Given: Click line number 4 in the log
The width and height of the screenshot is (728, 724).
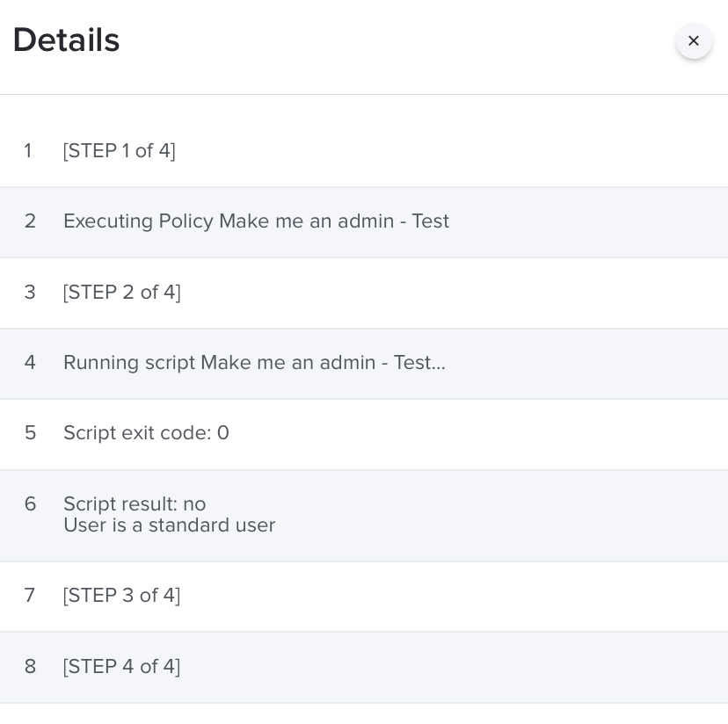Looking at the screenshot, I should [x=30, y=363].
